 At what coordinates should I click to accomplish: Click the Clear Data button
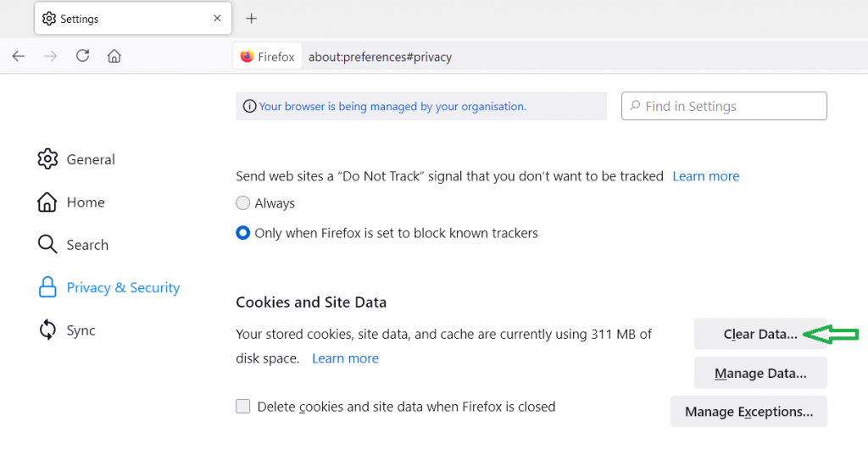[x=760, y=334]
